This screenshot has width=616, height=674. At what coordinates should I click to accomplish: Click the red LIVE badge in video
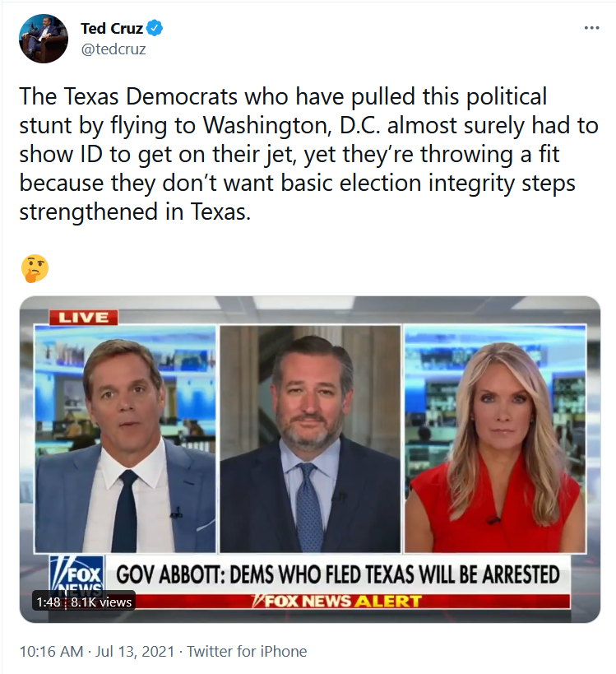coord(83,318)
